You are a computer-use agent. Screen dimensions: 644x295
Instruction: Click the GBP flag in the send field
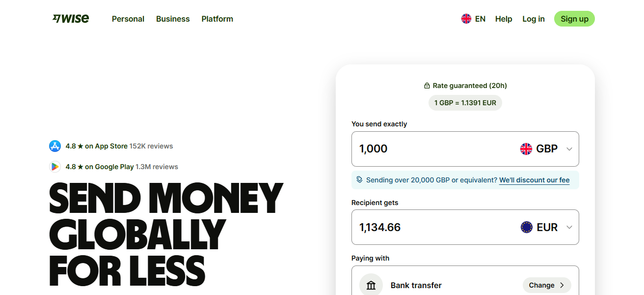click(x=526, y=148)
